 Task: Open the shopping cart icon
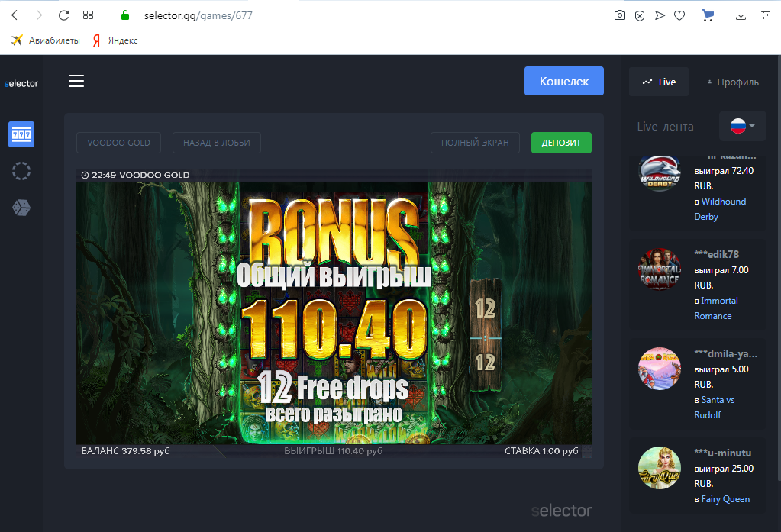[707, 15]
